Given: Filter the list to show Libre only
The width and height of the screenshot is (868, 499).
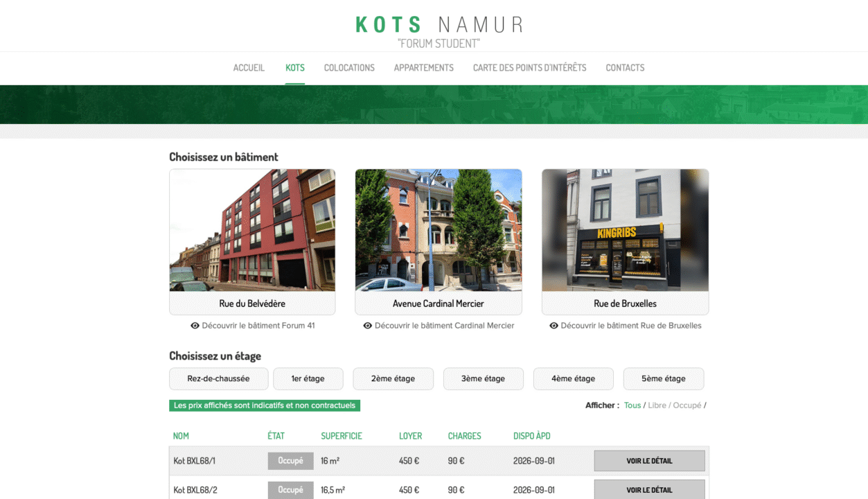Looking at the screenshot, I should [x=657, y=405].
